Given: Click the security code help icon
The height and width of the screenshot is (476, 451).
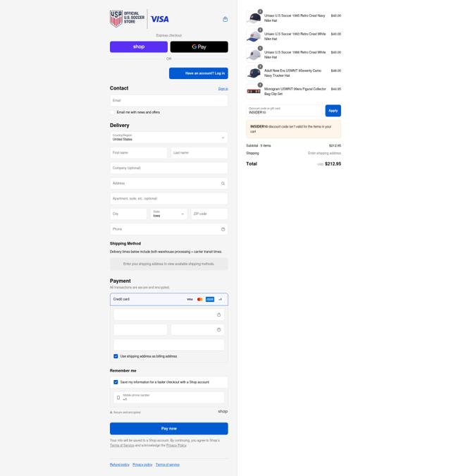Looking at the screenshot, I should pos(218,330).
